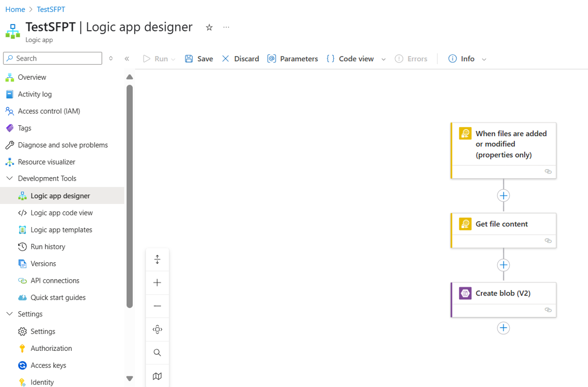Click the Info toolbar button
588x387 pixels.
[461, 59]
